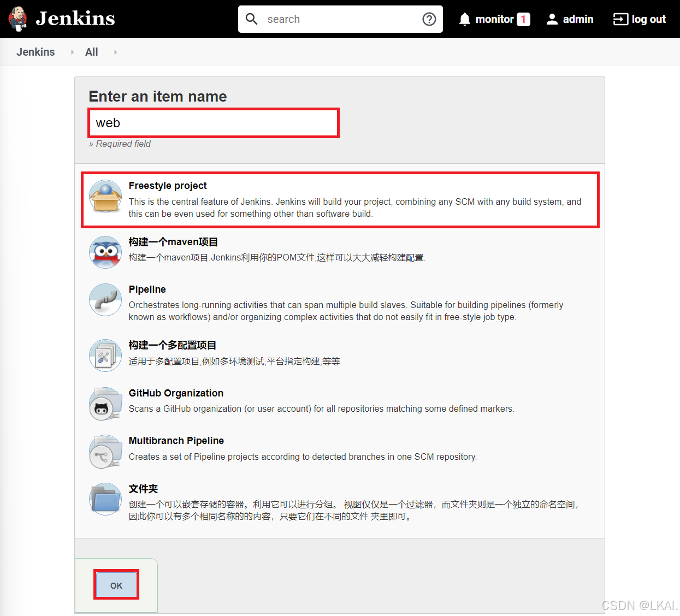The height and width of the screenshot is (616, 680).
Task: Click the OK button
Action: pos(116,584)
